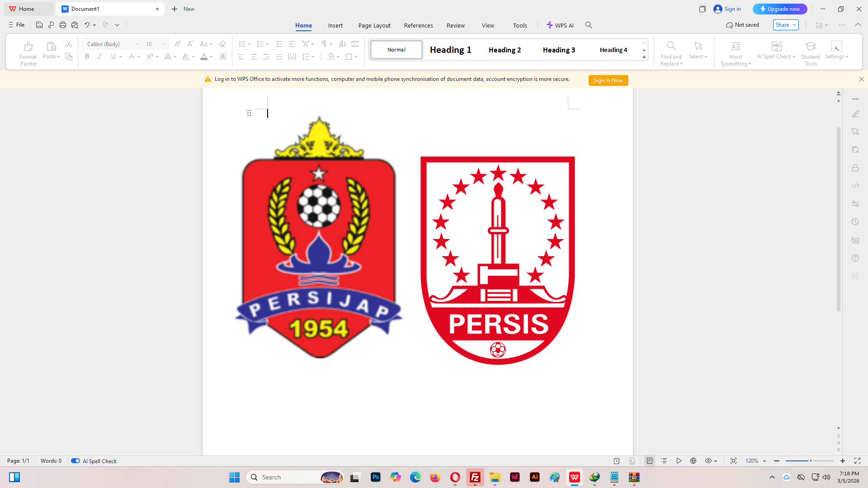
Task: Switch to the Review tab
Action: click(x=456, y=25)
